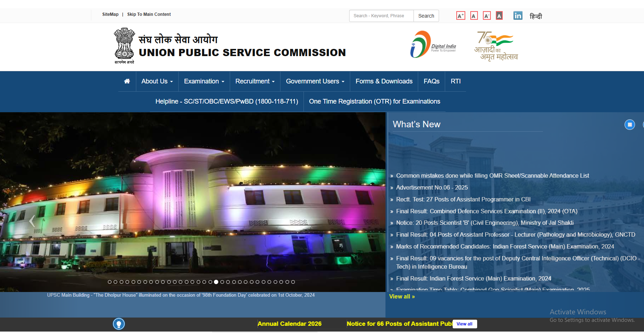Open the FAQs menu item
Image resolution: width=644 pixels, height=333 pixels.
[x=431, y=81]
